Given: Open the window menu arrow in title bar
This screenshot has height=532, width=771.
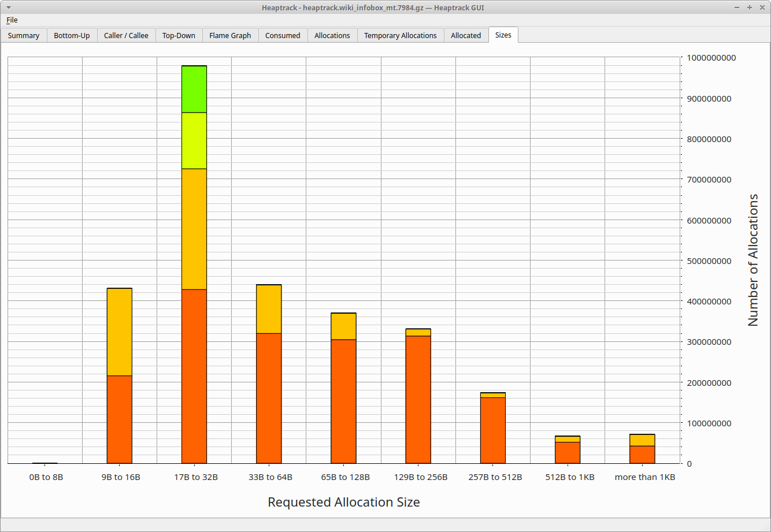Looking at the screenshot, I should [x=7, y=8].
